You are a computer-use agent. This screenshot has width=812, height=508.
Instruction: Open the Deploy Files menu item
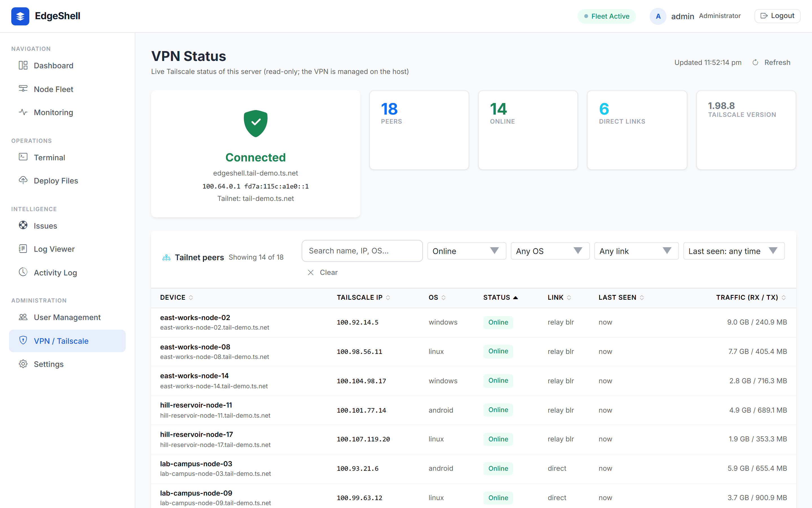(x=67, y=181)
